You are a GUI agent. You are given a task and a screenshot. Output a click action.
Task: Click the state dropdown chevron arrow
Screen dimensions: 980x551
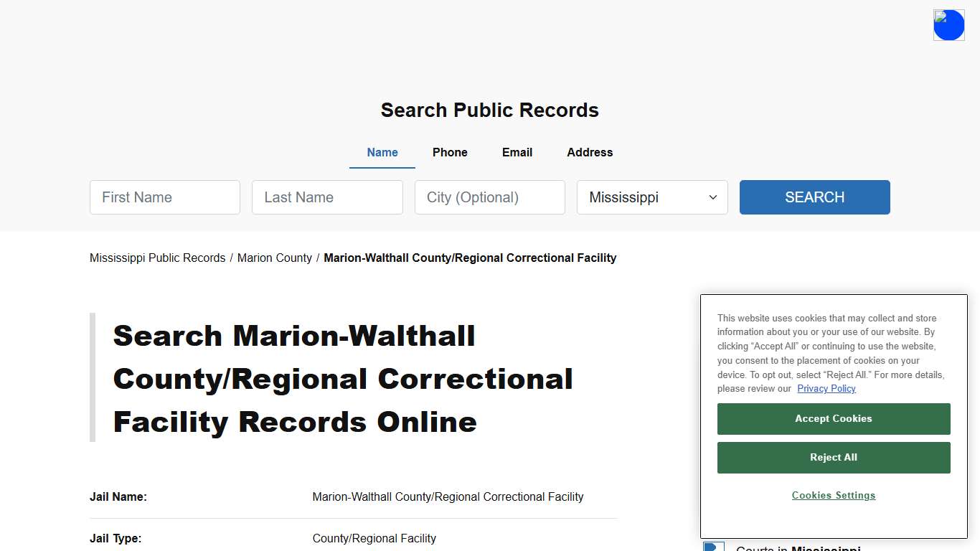pyautogui.click(x=712, y=197)
